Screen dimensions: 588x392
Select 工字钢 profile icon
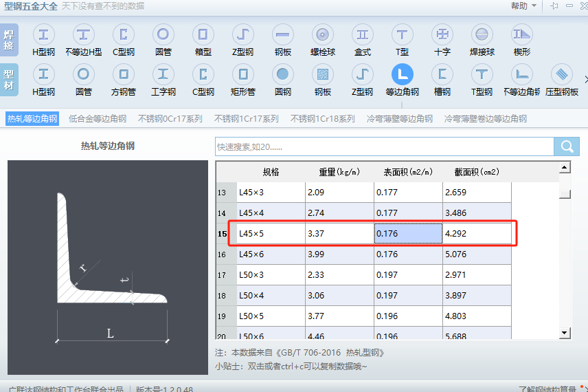tap(163, 74)
